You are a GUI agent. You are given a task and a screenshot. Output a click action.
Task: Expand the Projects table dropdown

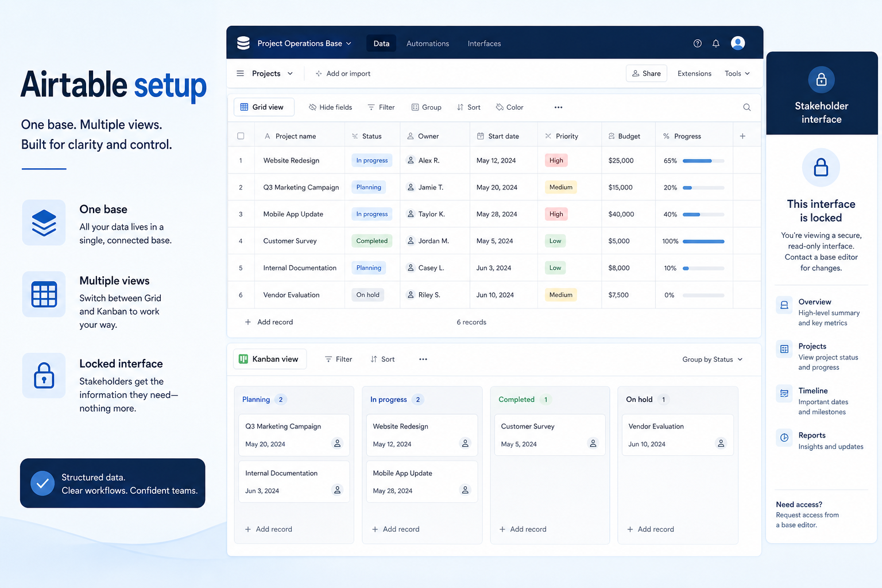(x=272, y=73)
